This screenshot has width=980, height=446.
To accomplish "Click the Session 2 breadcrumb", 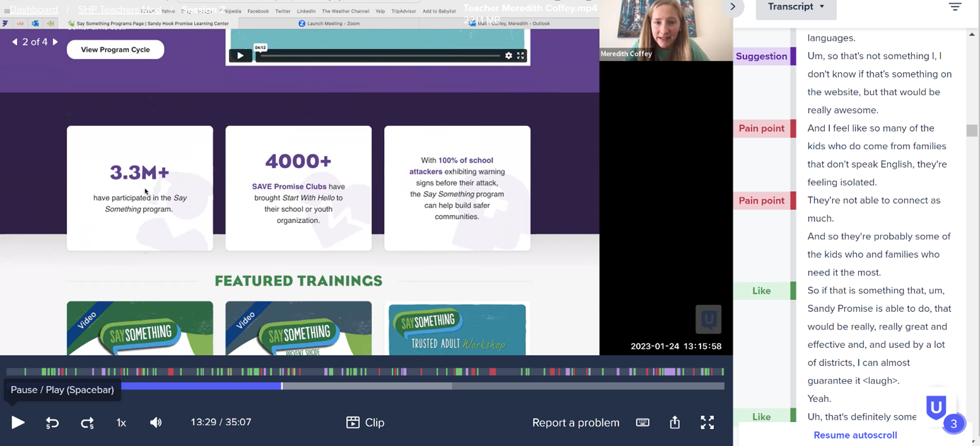I will pyautogui.click(x=203, y=9).
